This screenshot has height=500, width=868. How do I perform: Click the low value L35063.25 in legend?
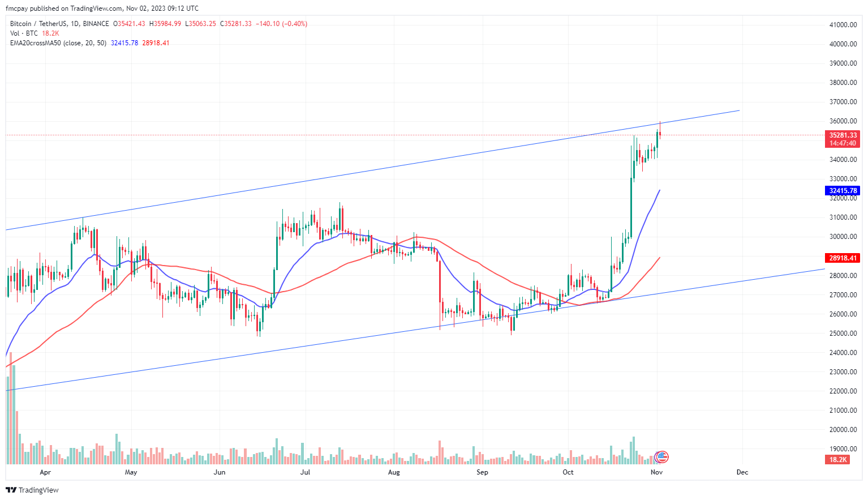[200, 24]
